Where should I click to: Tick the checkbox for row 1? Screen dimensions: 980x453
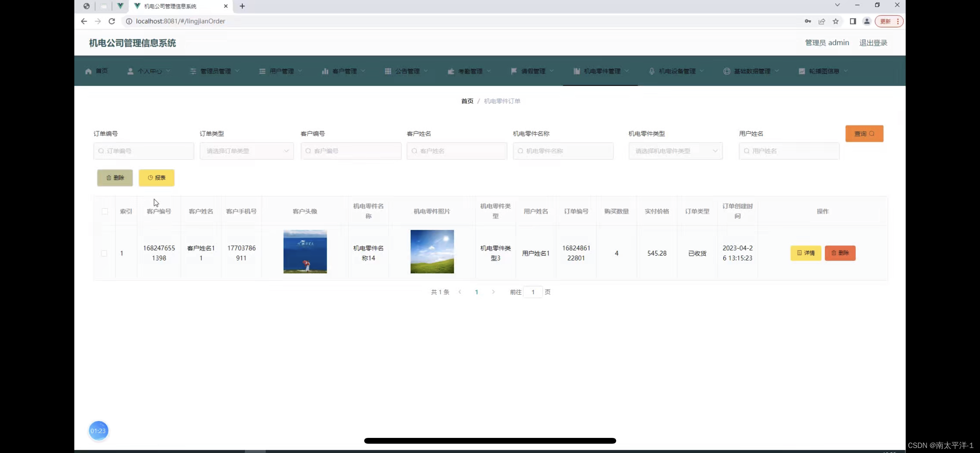point(104,253)
